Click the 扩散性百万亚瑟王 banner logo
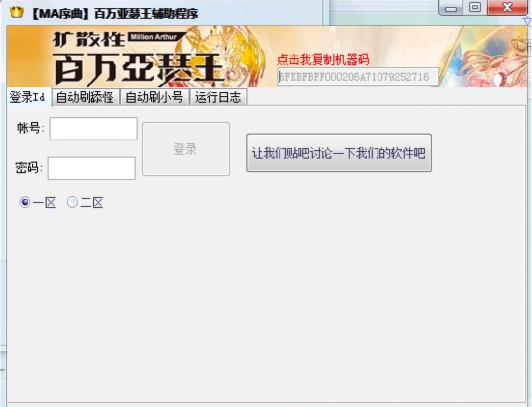Screen dimensions: 532x407 point(139,58)
